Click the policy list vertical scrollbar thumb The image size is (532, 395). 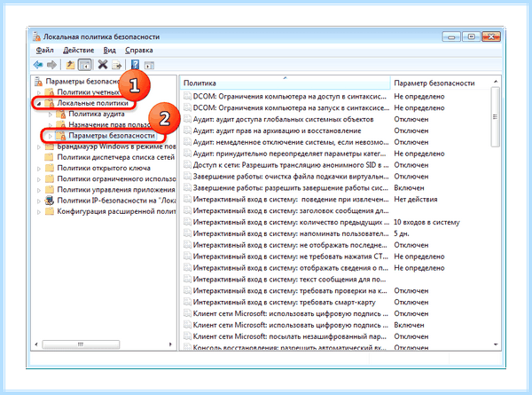point(496,117)
